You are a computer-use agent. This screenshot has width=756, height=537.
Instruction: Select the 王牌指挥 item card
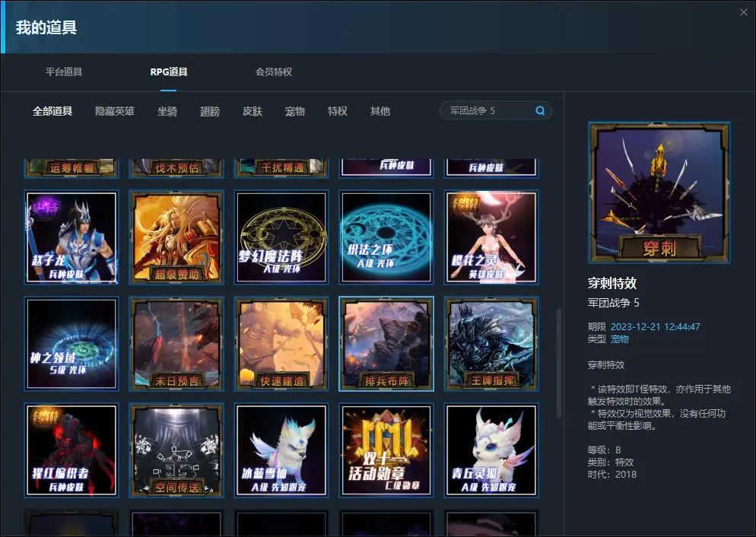pyautogui.click(x=491, y=344)
